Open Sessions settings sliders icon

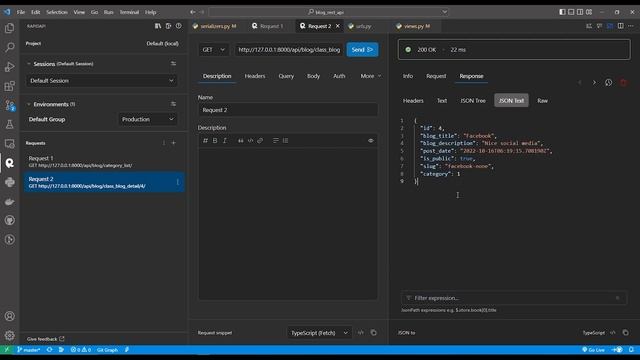point(173,64)
